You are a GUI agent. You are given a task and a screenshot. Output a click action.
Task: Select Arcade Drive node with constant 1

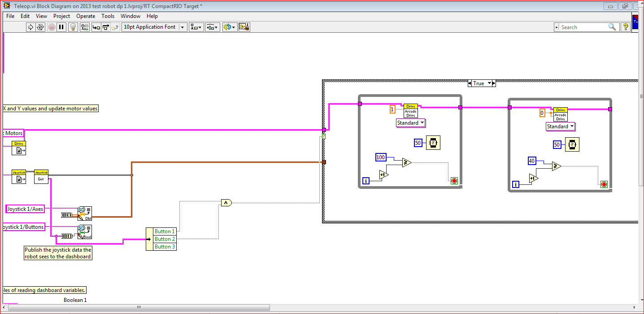click(x=411, y=111)
